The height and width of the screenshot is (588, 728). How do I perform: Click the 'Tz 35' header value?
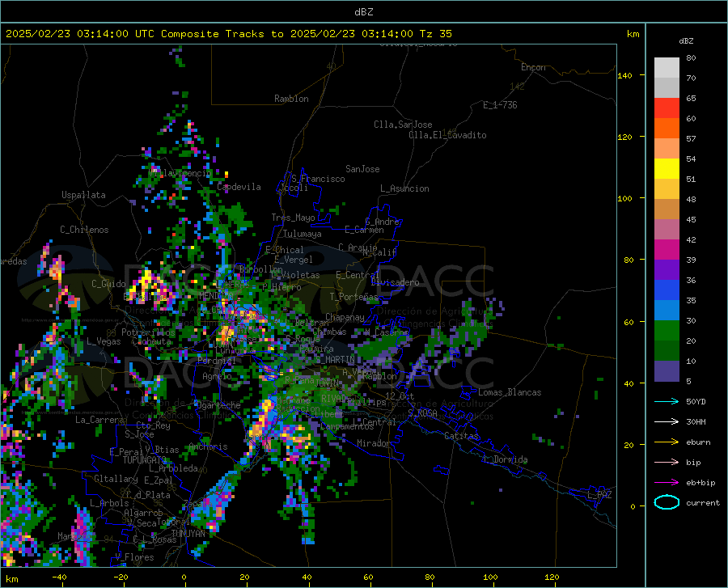[435, 34]
